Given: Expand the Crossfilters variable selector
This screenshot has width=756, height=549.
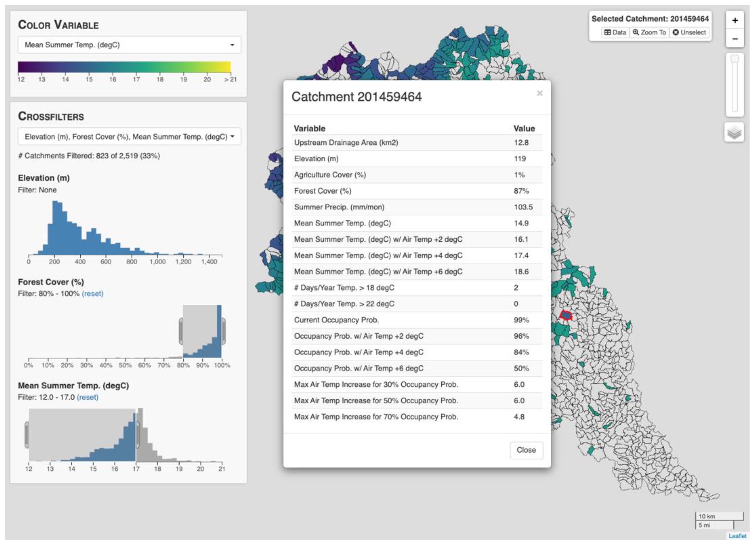Looking at the screenshot, I should pyautogui.click(x=129, y=137).
